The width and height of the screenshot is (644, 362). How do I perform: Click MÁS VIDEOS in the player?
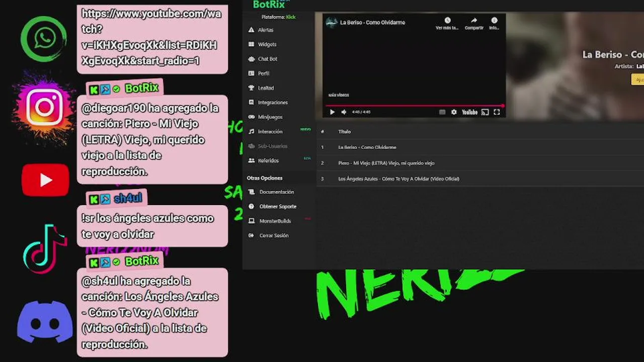339,95
